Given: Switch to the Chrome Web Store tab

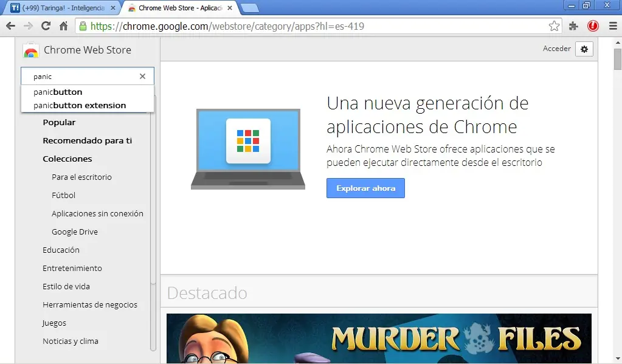Looking at the screenshot, I should [x=179, y=7].
